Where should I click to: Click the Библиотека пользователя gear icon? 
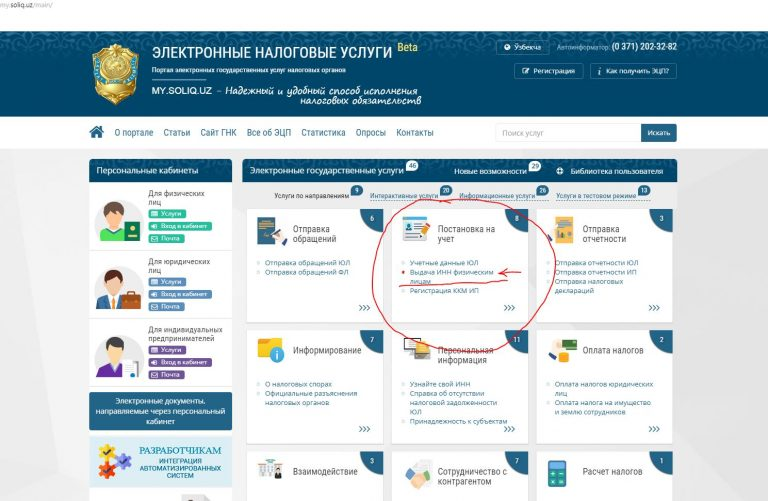[560, 171]
